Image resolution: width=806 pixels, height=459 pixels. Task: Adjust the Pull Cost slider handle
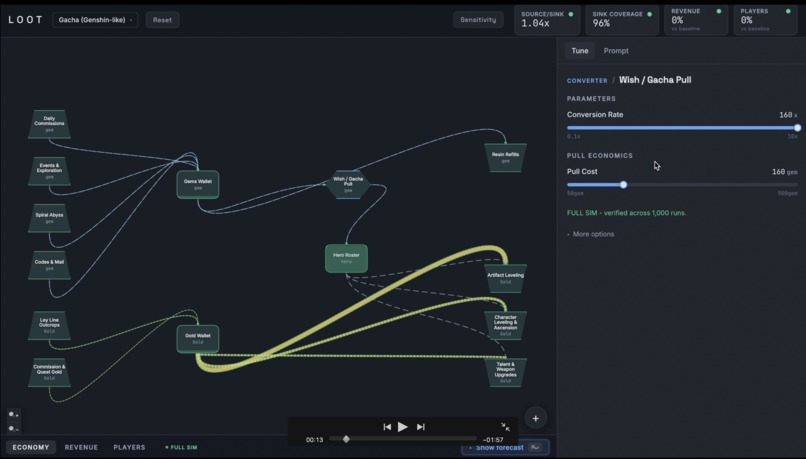pos(623,185)
